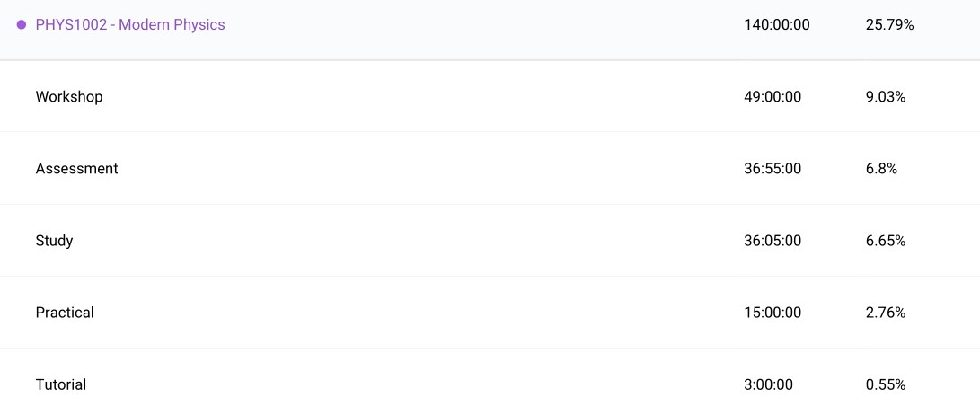Click the purple project color dot

point(22,25)
